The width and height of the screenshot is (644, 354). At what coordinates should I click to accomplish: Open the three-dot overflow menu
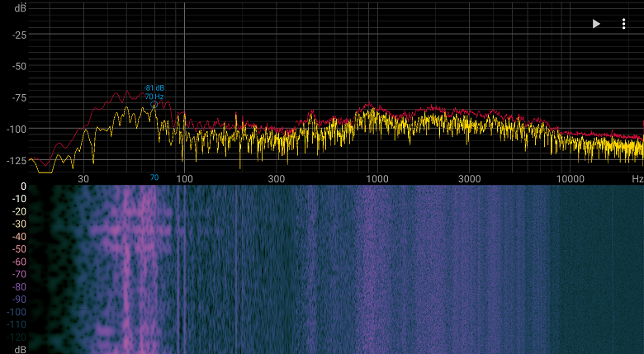pos(623,24)
